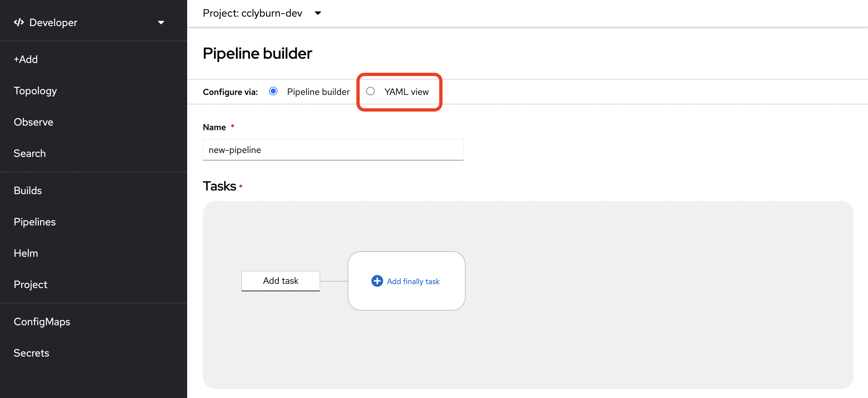The image size is (868, 398).
Task: Click the Developer perspective code icon
Action: [19, 22]
